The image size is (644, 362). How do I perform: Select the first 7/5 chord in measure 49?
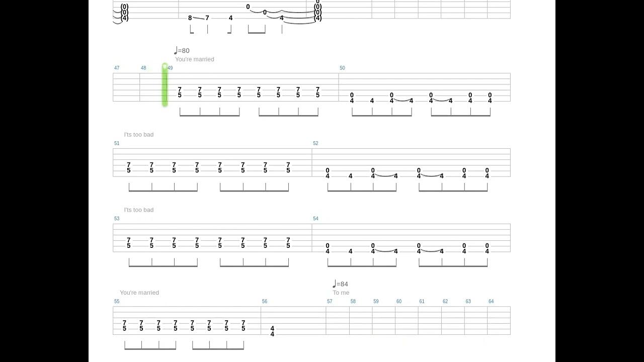click(x=180, y=92)
